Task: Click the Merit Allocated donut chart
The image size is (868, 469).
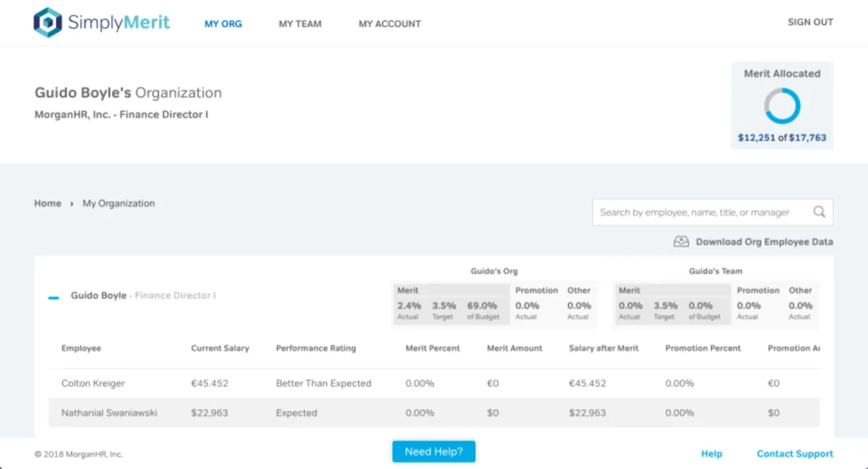Action: tap(782, 106)
